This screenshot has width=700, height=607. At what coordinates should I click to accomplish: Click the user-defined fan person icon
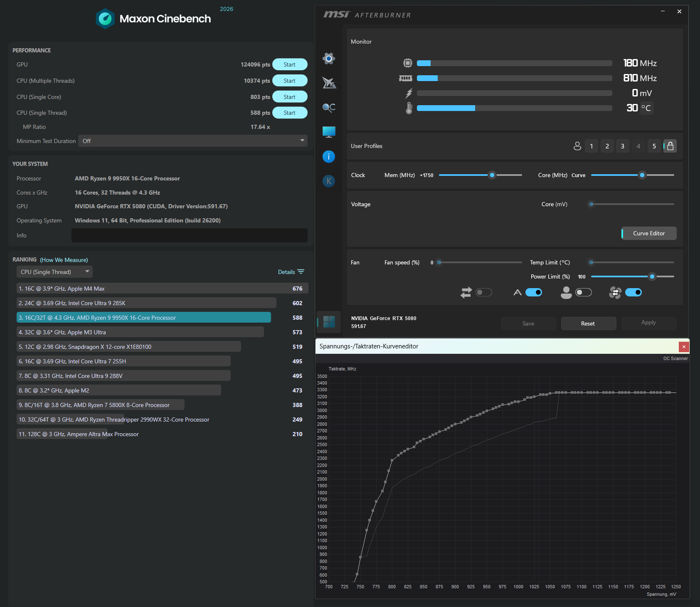(x=566, y=293)
